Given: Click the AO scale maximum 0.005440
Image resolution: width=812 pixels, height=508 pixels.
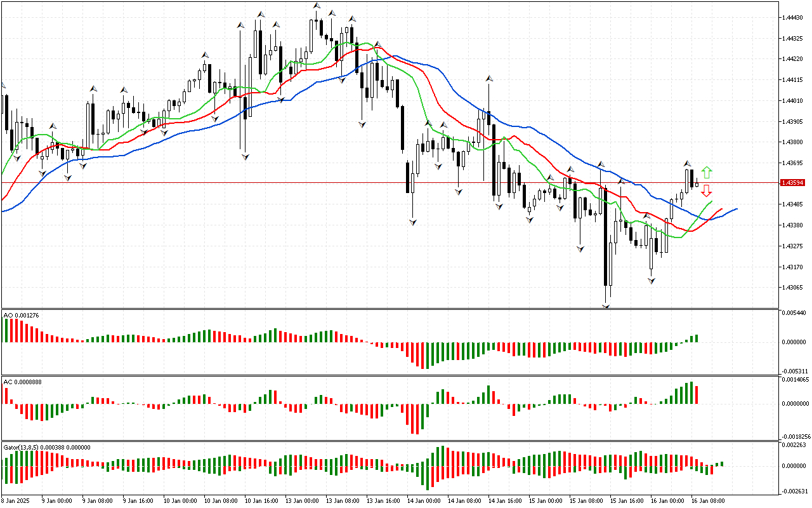Looking at the screenshot, I should 793,314.
